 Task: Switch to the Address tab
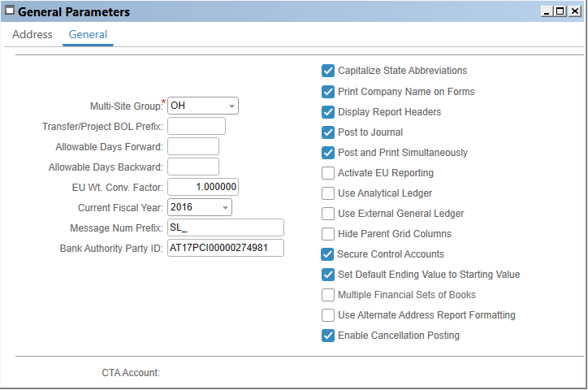coord(32,35)
